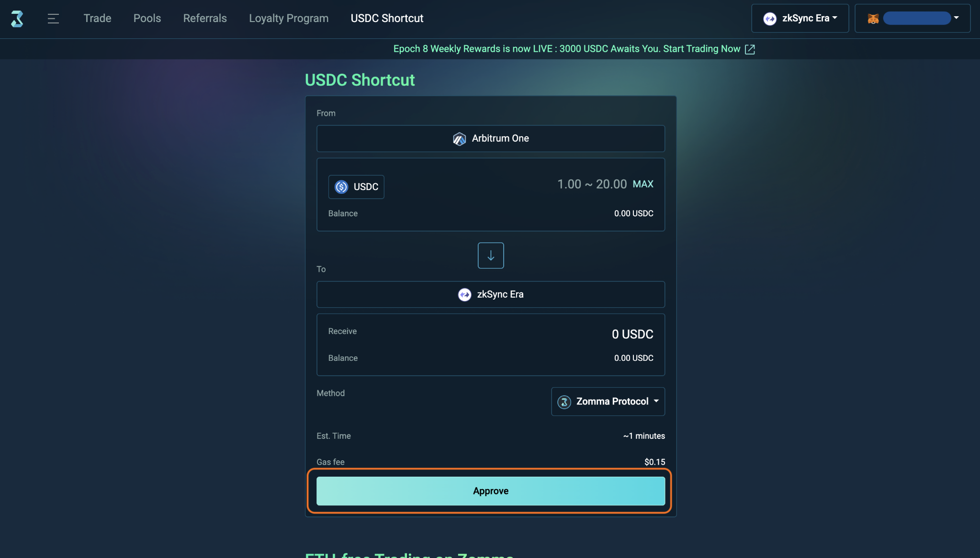Click the Receive 0 USDC value
Viewport: 980px width, 558px height.
tap(632, 334)
